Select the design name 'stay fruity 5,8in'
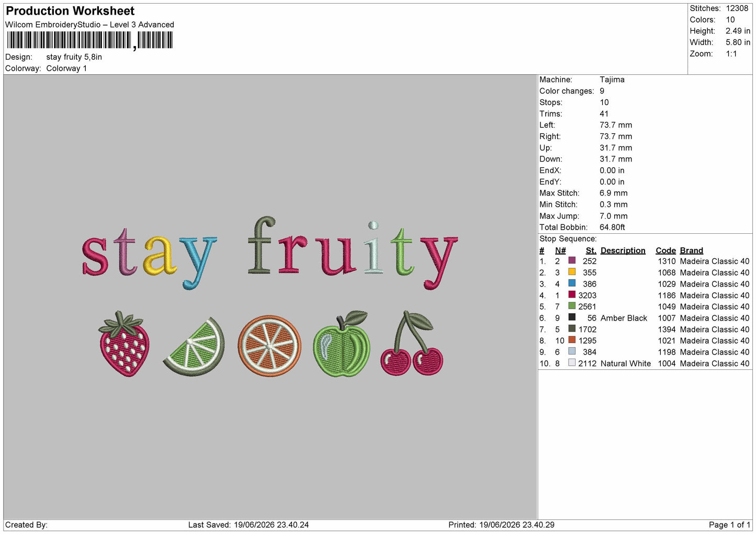This screenshot has height=534, width=756. tap(74, 57)
